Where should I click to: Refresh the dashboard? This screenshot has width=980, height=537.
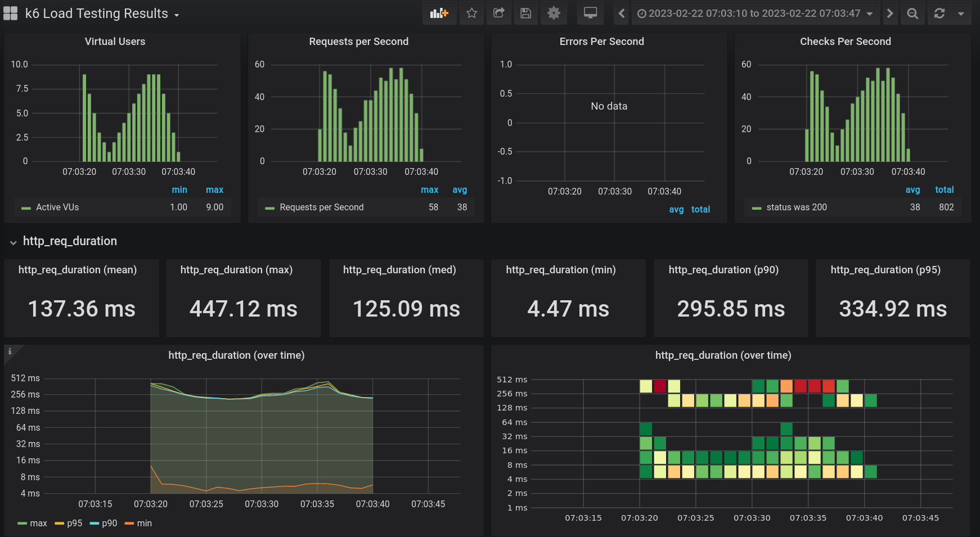[939, 13]
